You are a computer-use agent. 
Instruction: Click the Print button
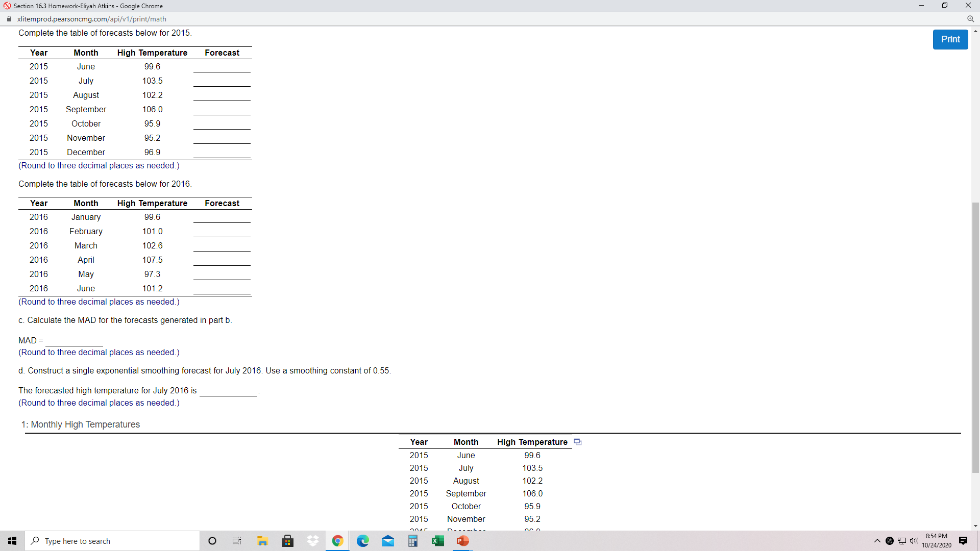950,39
